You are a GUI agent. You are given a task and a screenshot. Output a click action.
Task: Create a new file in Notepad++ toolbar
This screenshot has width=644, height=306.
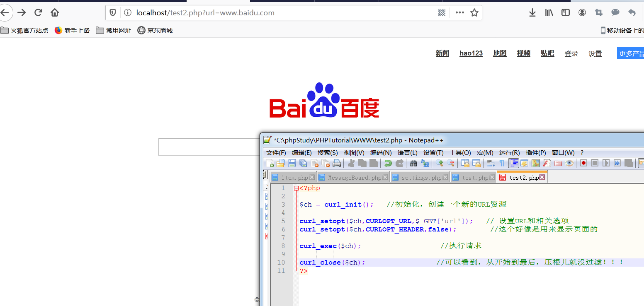[x=270, y=163]
